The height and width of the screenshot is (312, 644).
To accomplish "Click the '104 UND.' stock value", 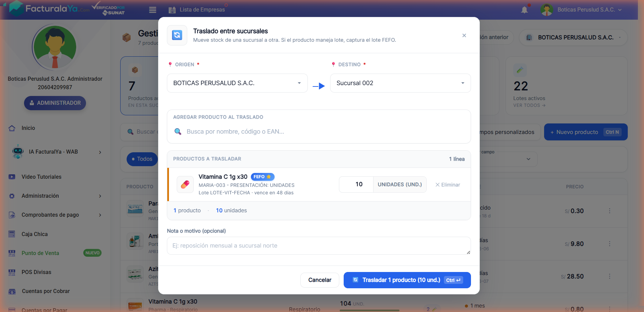I will (352, 304).
